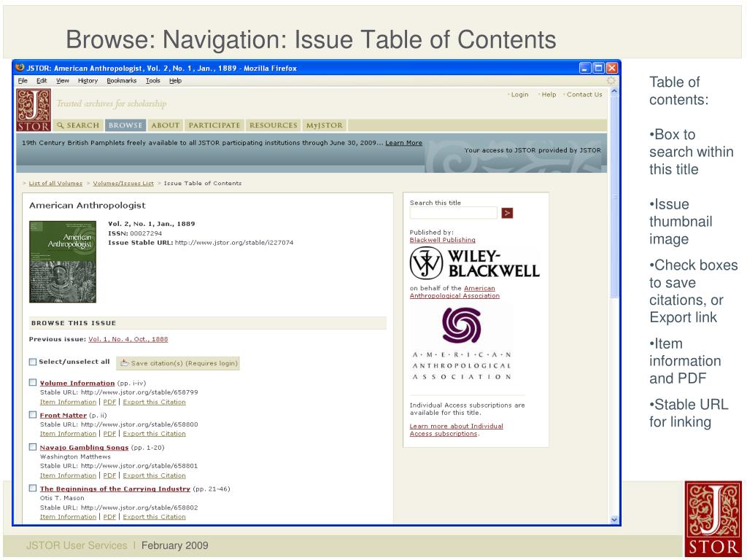Open the History menu
This screenshot has height=560, width=747.
88,80
